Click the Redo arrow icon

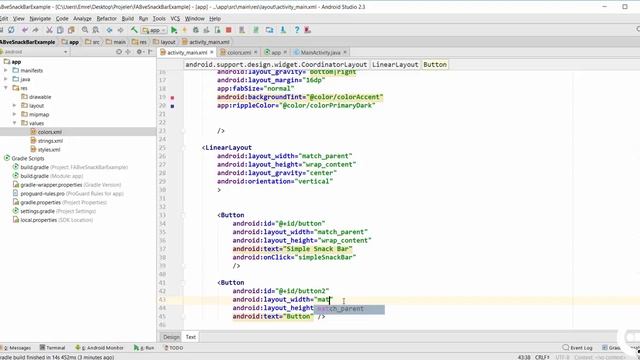pyautogui.click(x=36, y=30)
